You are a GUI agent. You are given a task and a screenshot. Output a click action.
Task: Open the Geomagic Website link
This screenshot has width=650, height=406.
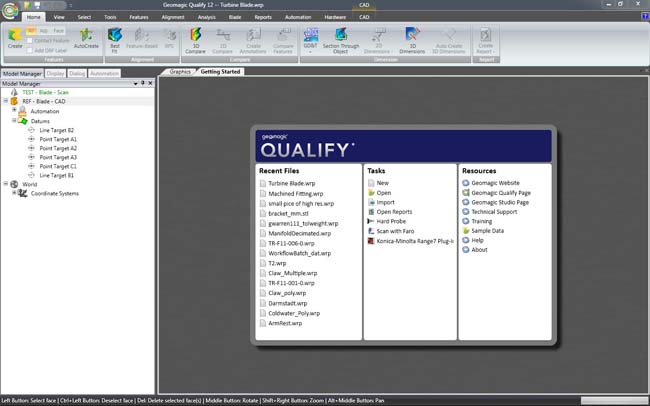coord(495,183)
